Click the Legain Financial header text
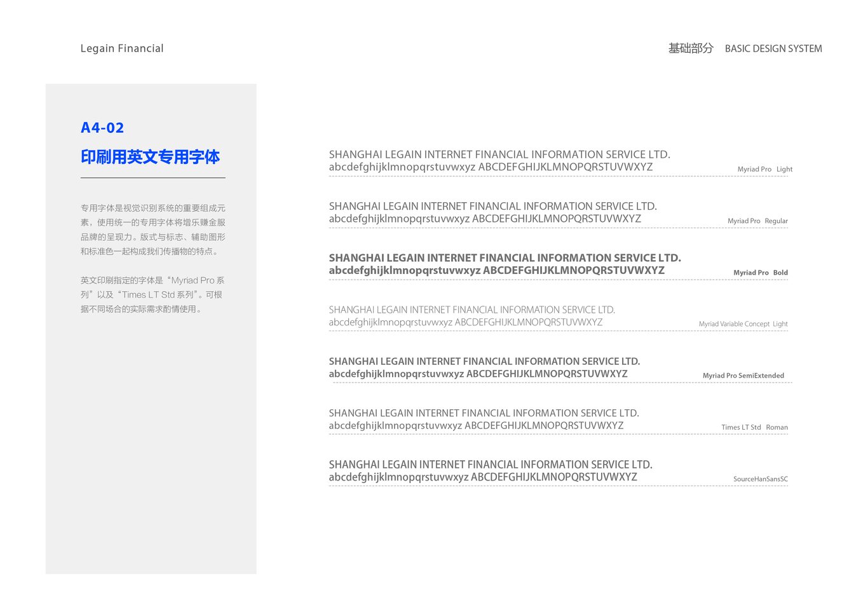This screenshot has height=614, width=868. pyautogui.click(x=122, y=49)
